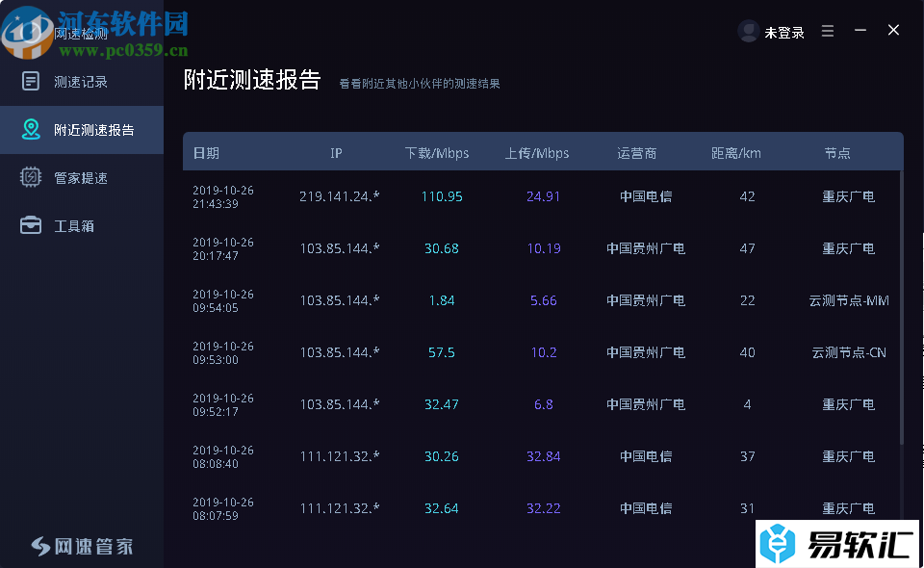Click date 2019-10-26 09:54:05
This screenshot has width=924, height=568.
(x=223, y=300)
